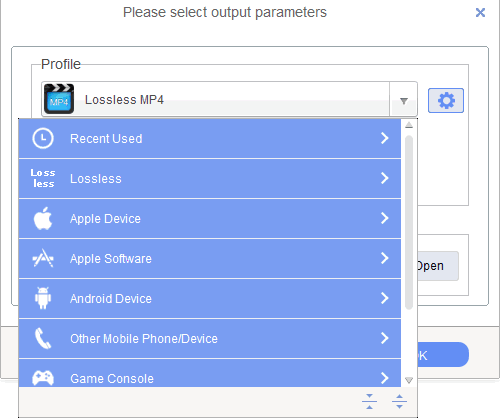The image size is (500, 420).
Task: Select Other Mobile Phone/Device category
Action: coord(210,338)
